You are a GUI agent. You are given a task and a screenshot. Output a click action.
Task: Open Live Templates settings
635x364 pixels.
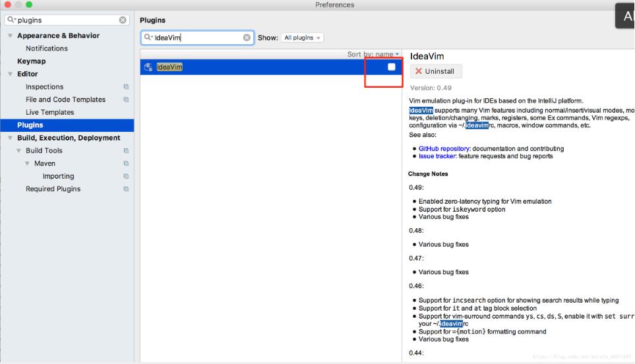tap(50, 112)
